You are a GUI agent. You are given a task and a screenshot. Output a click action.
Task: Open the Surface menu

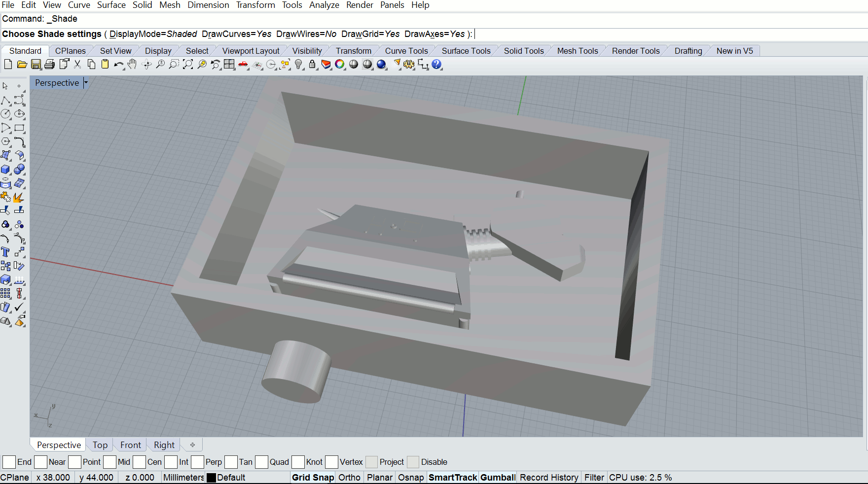pyautogui.click(x=111, y=5)
